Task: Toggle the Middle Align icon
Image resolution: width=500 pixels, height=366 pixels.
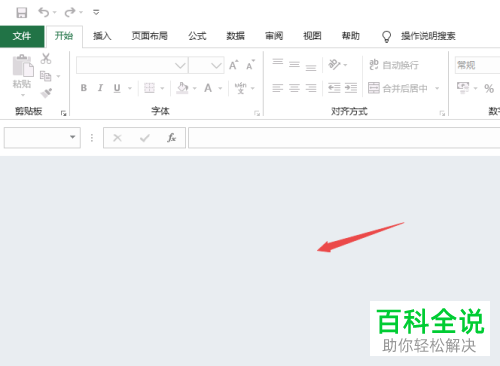Action: [294, 65]
